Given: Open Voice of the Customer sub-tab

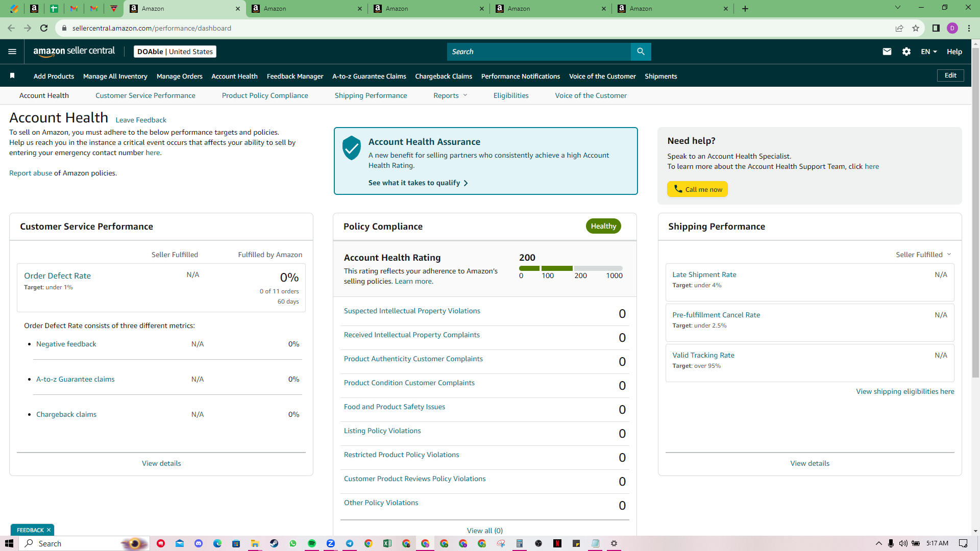Looking at the screenshot, I should click(x=591, y=95).
